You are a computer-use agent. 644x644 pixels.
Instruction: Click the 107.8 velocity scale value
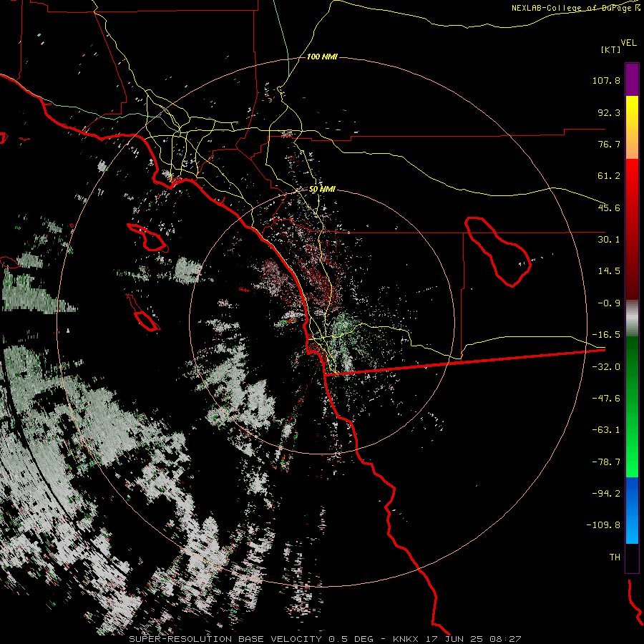(x=606, y=80)
